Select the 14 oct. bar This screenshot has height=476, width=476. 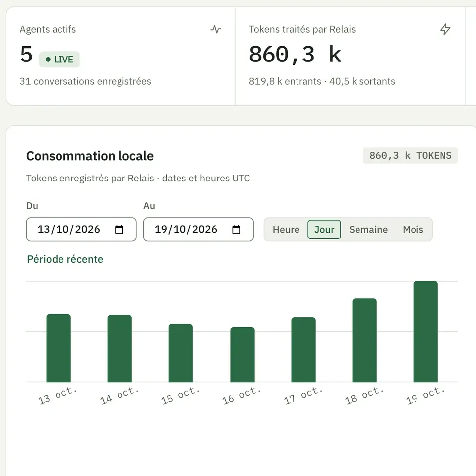pyautogui.click(x=119, y=349)
